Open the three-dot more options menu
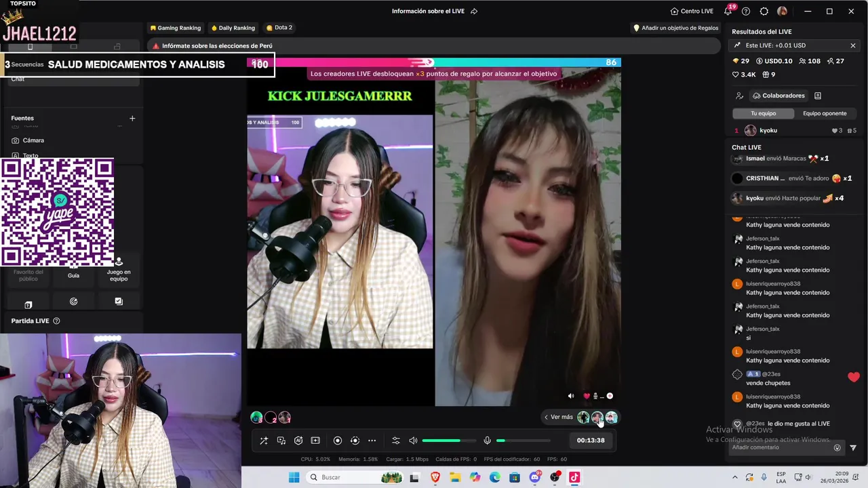This screenshot has height=488, width=868. pos(372,441)
